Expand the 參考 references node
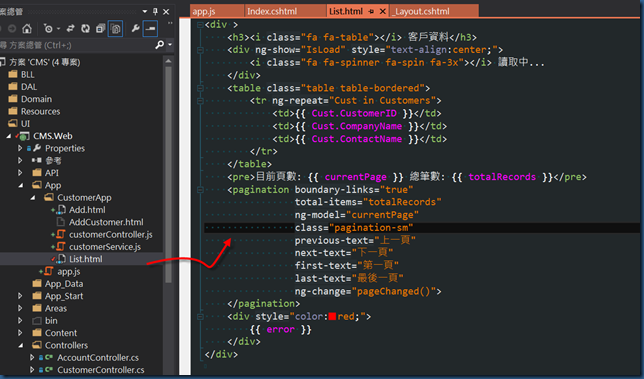 pos(20,161)
